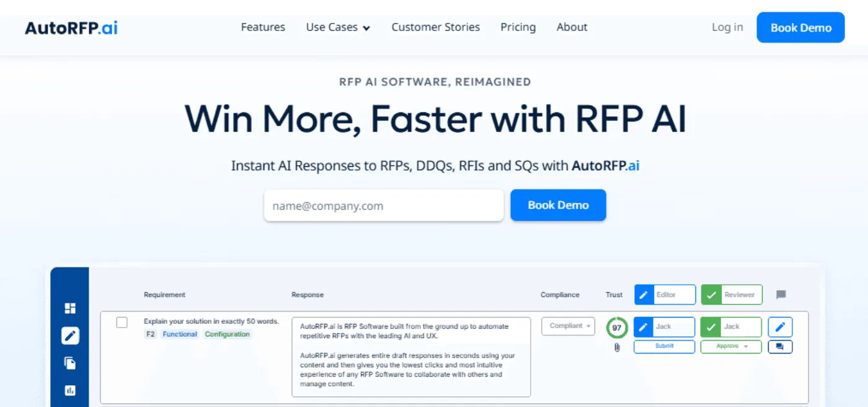Open the documents copy icon in sidebar
This screenshot has width=868, height=407.
(x=70, y=363)
